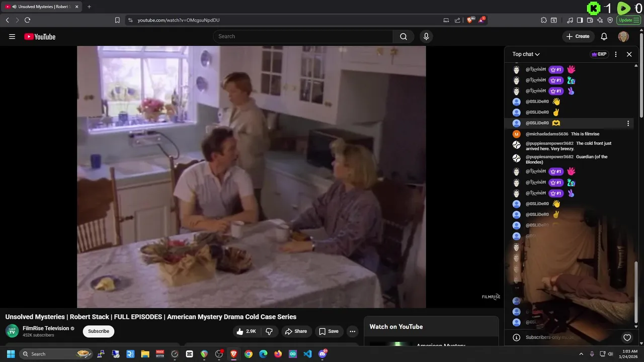Open the Windows Start menu

pos(11,354)
